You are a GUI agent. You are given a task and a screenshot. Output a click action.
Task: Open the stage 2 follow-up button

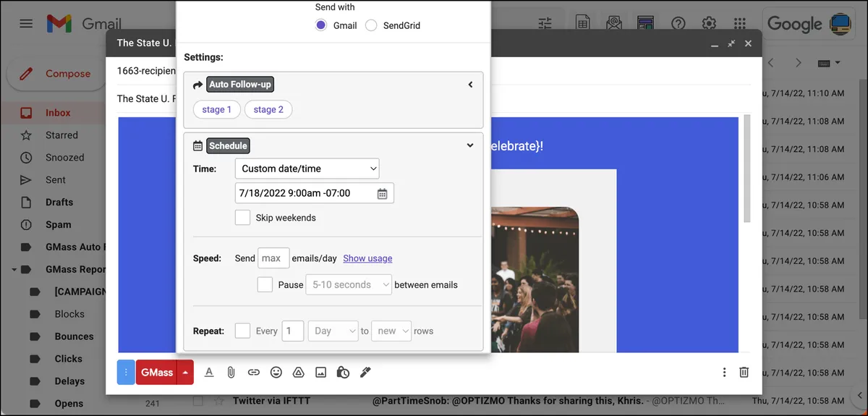[268, 109]
